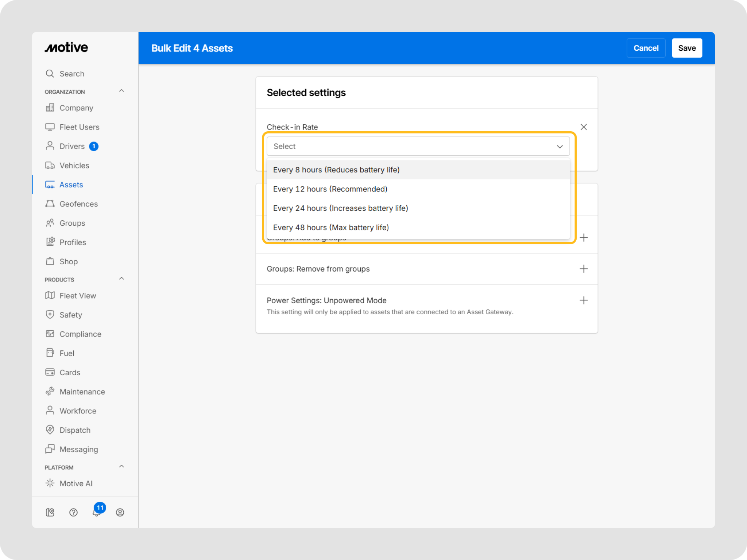Select Every 24 hours option
747x560 pixels.
(x=418, y=208)
